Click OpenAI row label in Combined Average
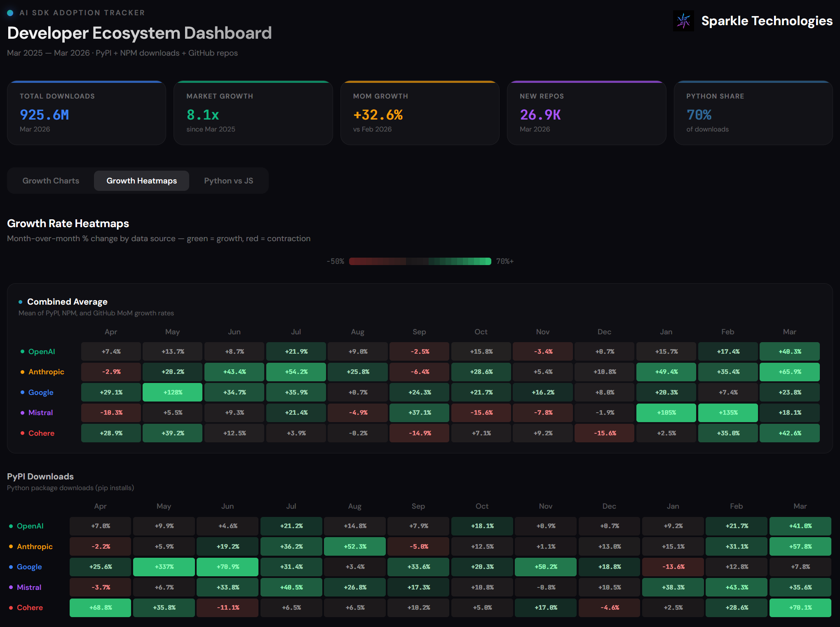Viewport: 840px width, 627px height. tap(42, 352)
